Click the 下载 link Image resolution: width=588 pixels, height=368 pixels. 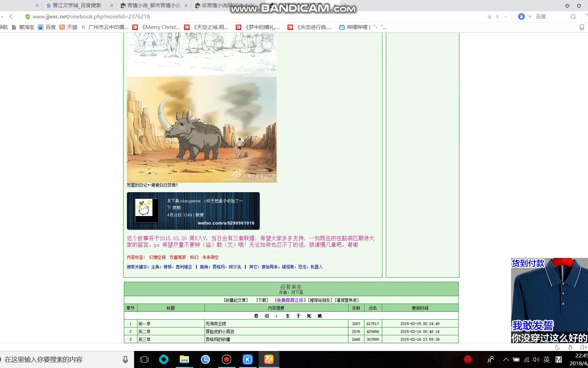(x=262, y=300)
